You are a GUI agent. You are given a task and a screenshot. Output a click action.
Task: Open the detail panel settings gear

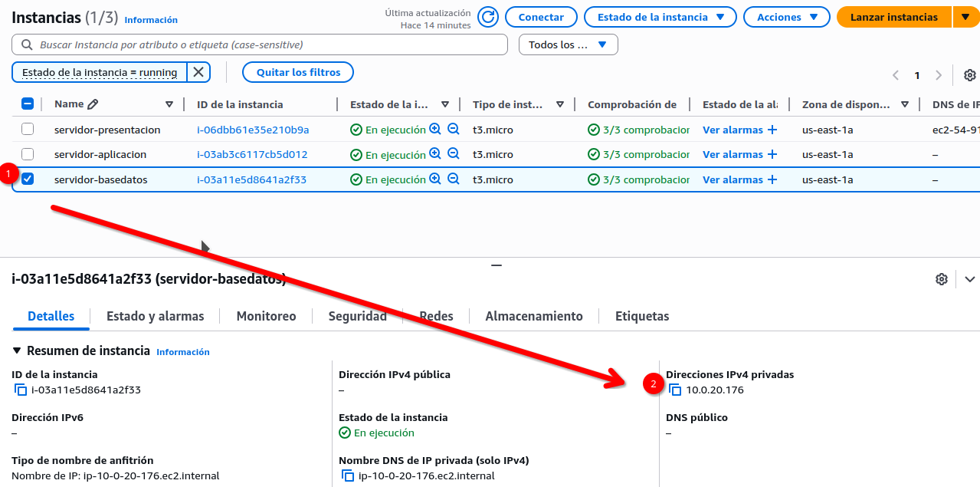point(941,279)
